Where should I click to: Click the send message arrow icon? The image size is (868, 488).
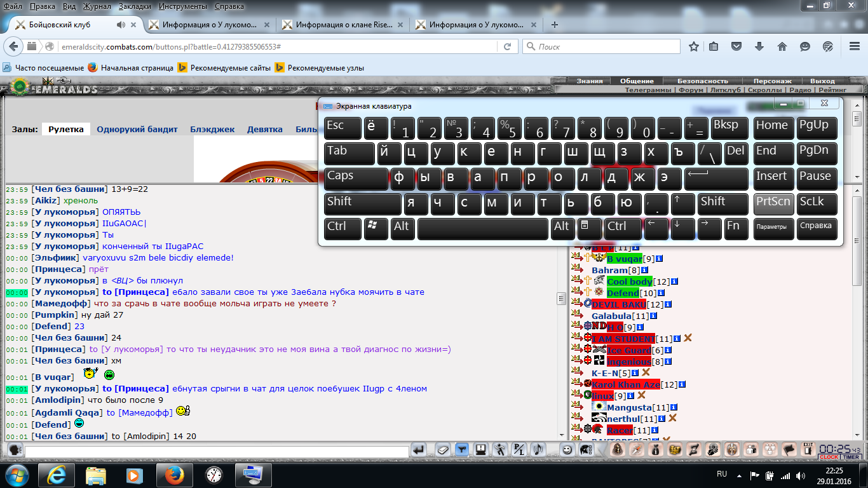pos(419,450)
